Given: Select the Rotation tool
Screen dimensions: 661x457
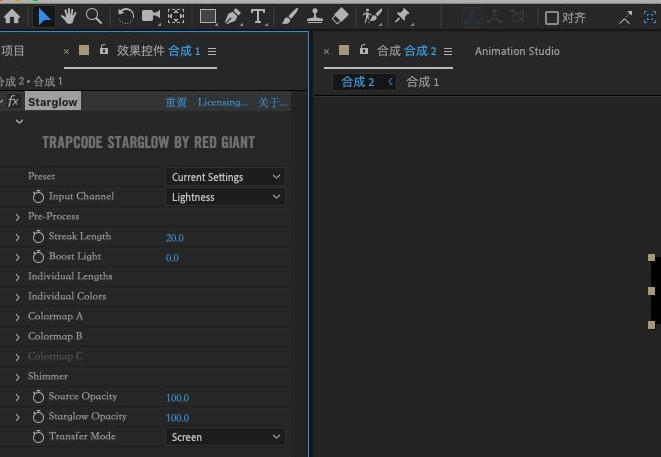Looking at the screenshot, I should [x=126, y=16].
